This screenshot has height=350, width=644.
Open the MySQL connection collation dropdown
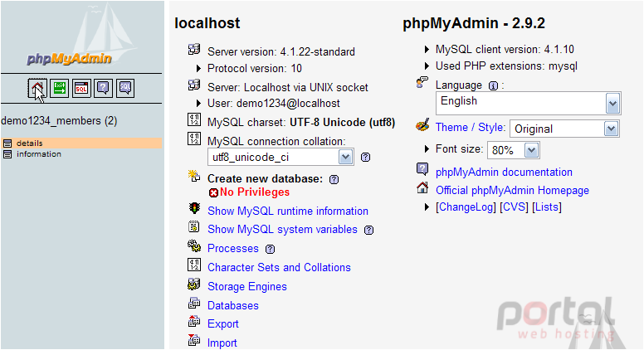[x=281, y=157]
